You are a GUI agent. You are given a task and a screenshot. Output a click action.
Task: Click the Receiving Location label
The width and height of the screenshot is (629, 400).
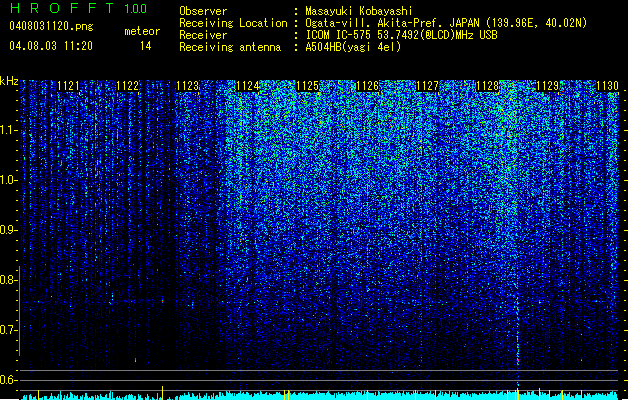233,23
